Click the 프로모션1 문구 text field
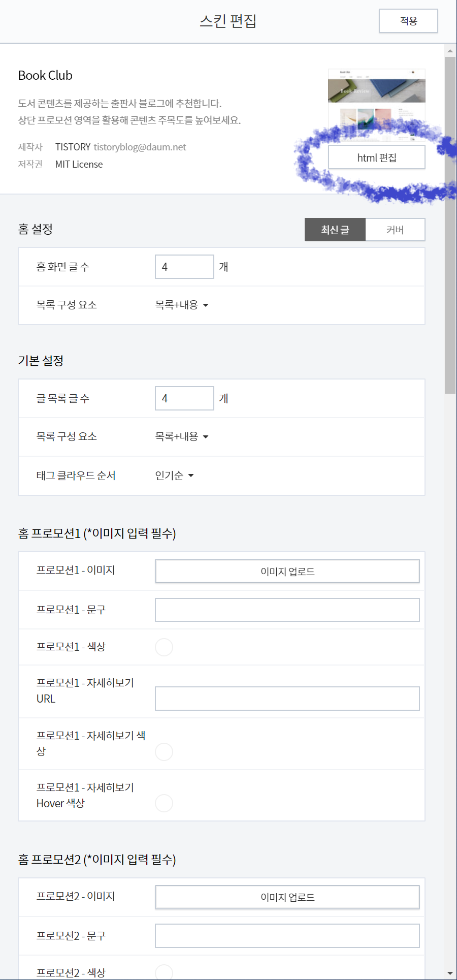 coord(287,610)
